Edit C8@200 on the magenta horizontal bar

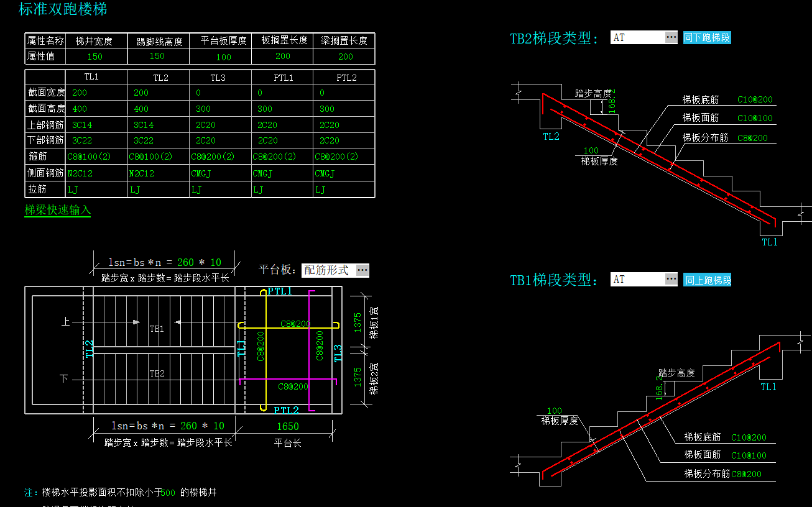tap(293, 386)
